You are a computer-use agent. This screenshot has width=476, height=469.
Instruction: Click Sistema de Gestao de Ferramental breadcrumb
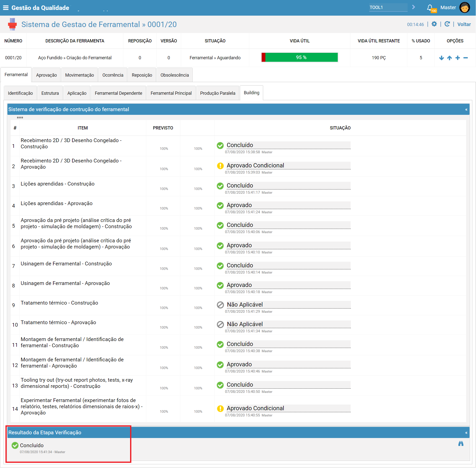coord(81,24)
